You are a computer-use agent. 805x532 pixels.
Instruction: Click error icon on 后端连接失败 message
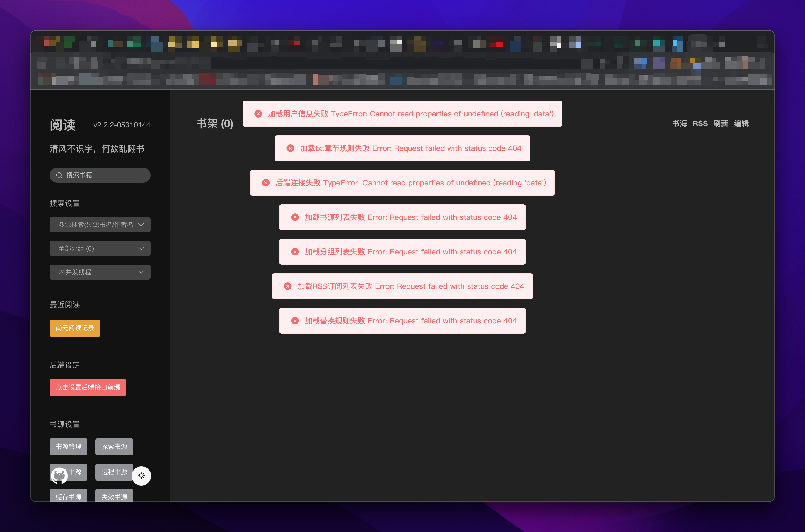pyautogui.click(x=265, y=183)
